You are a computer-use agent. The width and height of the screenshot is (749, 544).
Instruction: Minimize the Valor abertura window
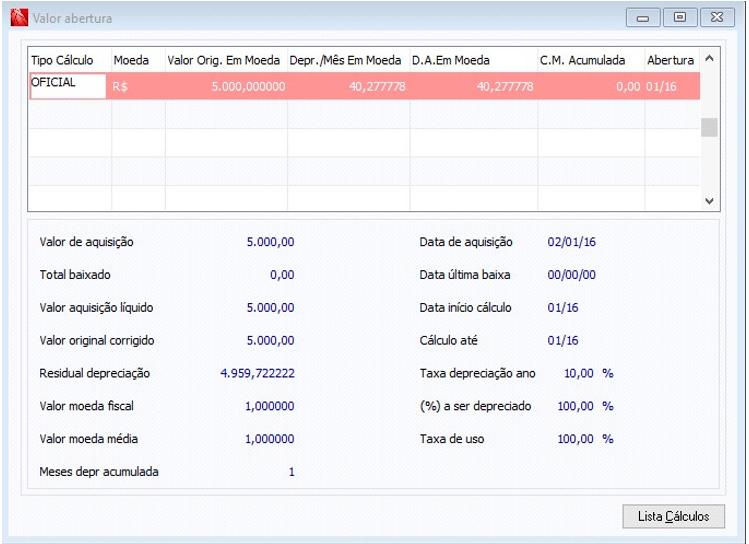[x=643, y=18]
